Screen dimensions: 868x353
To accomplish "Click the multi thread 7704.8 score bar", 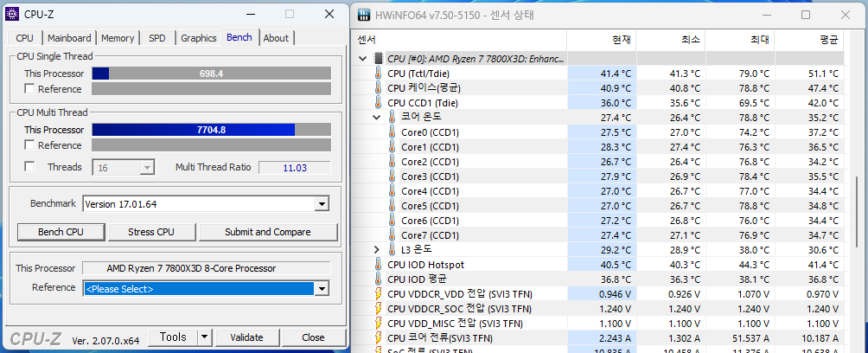I will [x=211, y=130].
